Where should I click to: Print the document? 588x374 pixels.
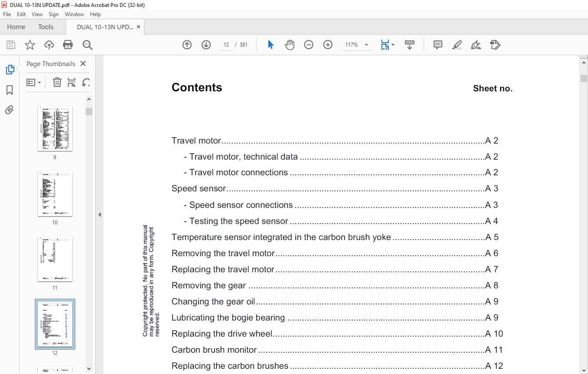click(x=68, y=45)
